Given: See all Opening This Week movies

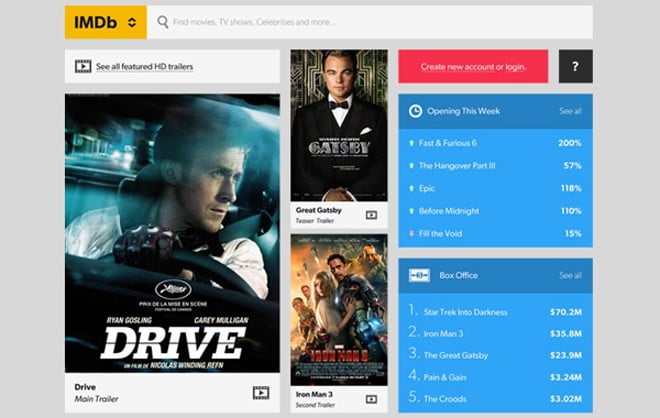Looking at the screenshot, I should [x=570, y=111].
